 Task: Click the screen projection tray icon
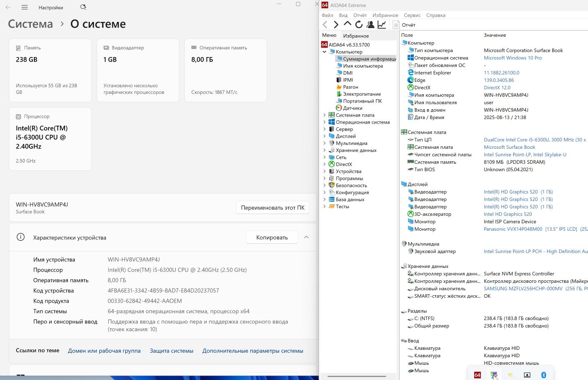pos(527,375)
